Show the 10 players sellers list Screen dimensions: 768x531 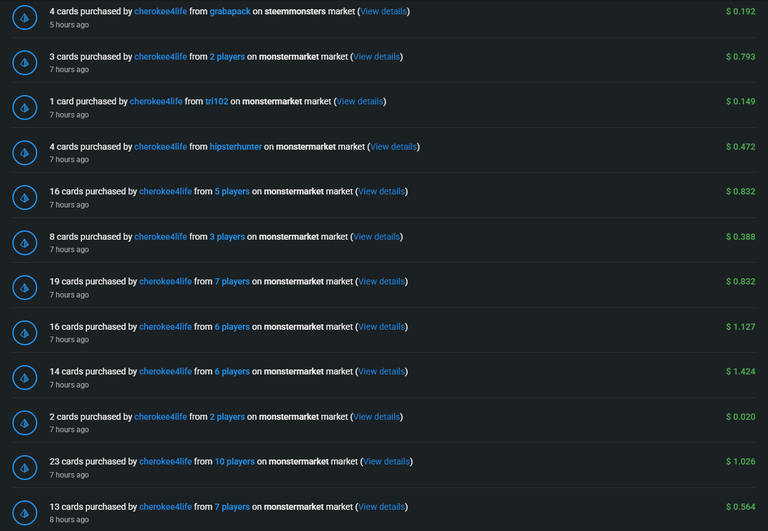235,461
